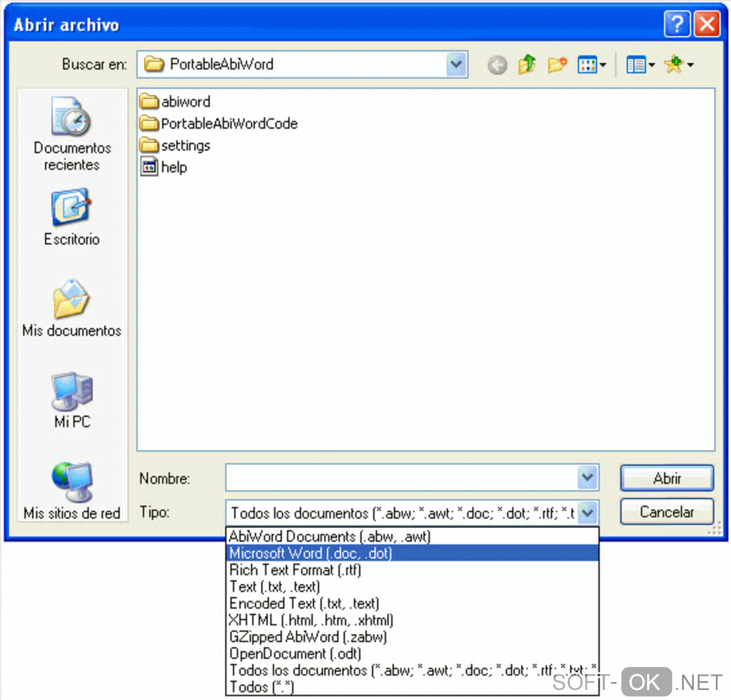
Task: Choose XHTML (.html, .htm, .xhtml) type
Action: pyautogui.click(x=412, y=620)
